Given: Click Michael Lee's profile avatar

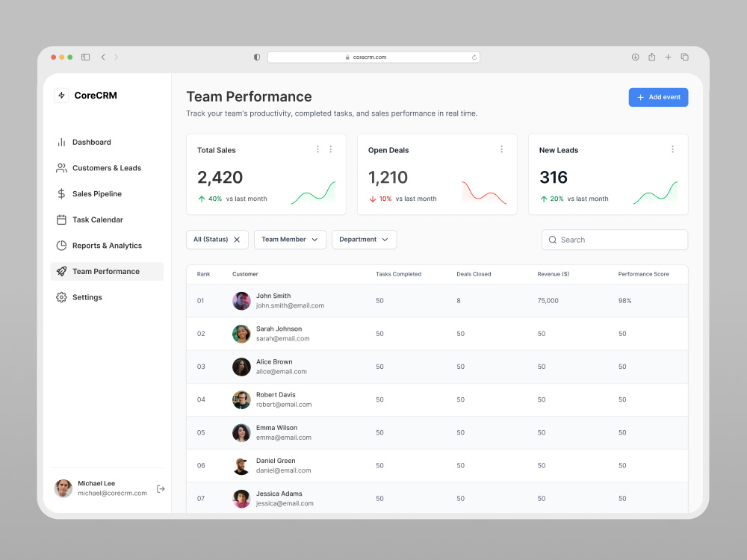Looking at the screenshot, I should (63, 488).
